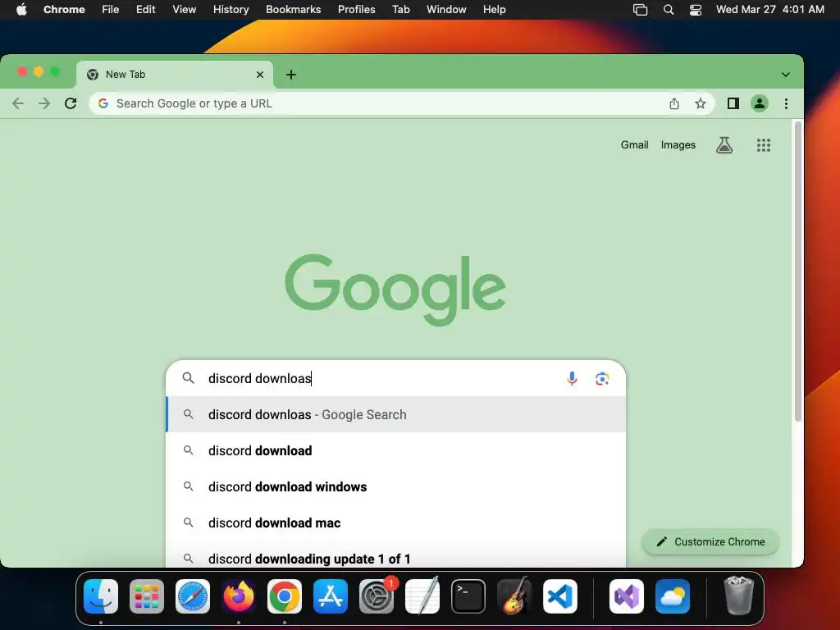Screen dimensions: 840x630
Task: Open the Bookmarks menu
Action: point(293,9)
